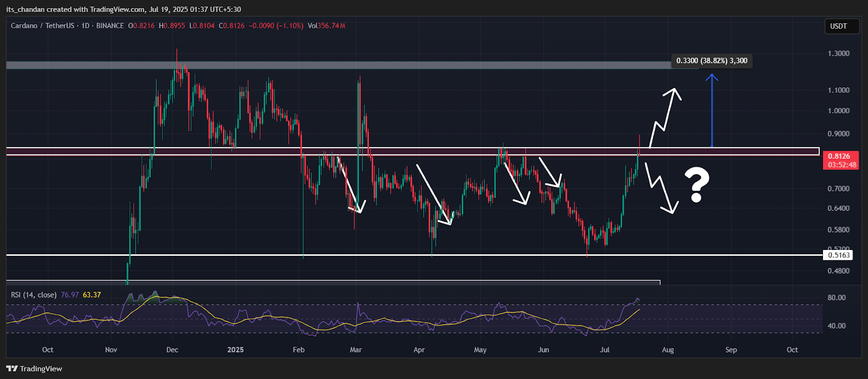Viewport: 868px width, 379px height.
Task: Click the volume reading 356.74M
Action: [331, 25]
